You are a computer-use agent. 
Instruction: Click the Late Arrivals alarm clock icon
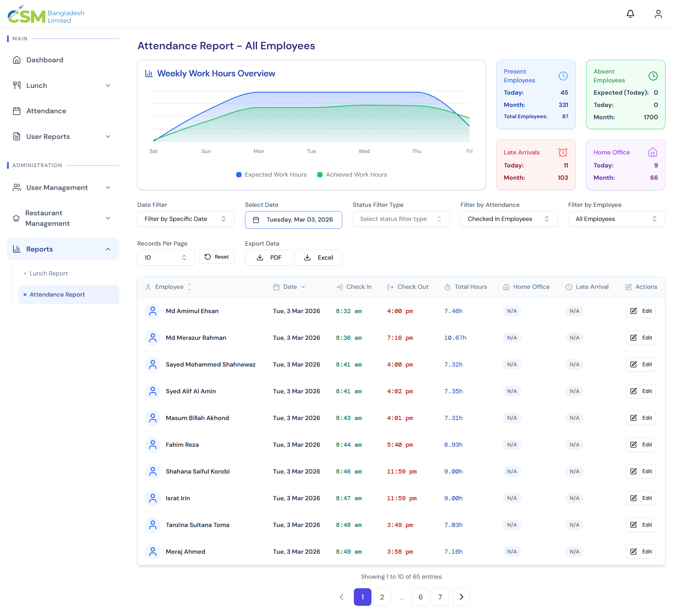(x=563, y=152)
